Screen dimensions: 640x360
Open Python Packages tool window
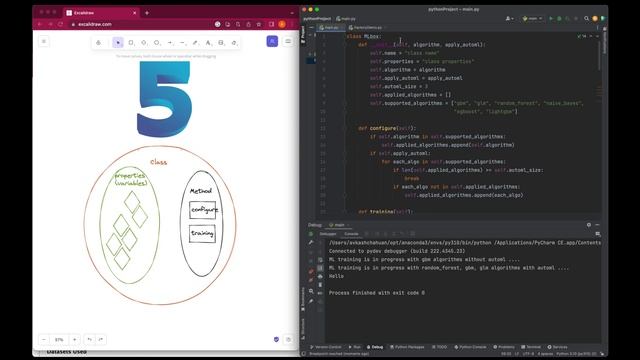tap(407, 347)
